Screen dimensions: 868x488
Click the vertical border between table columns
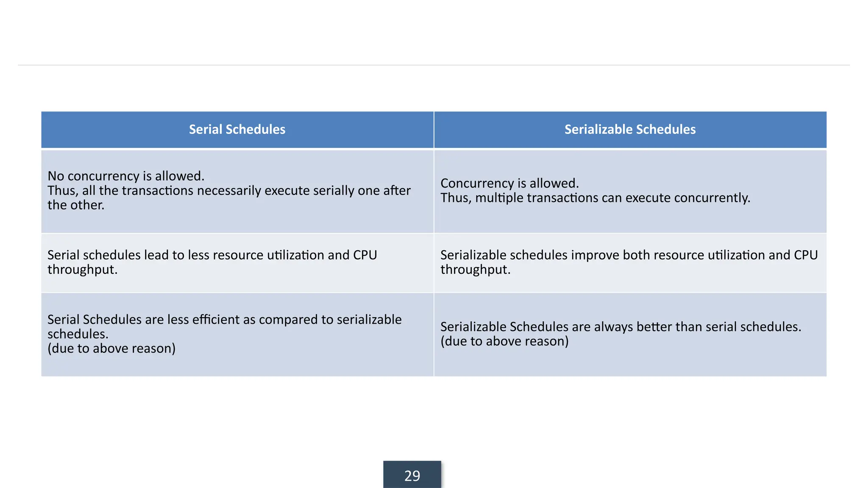[x=434, y=244]
